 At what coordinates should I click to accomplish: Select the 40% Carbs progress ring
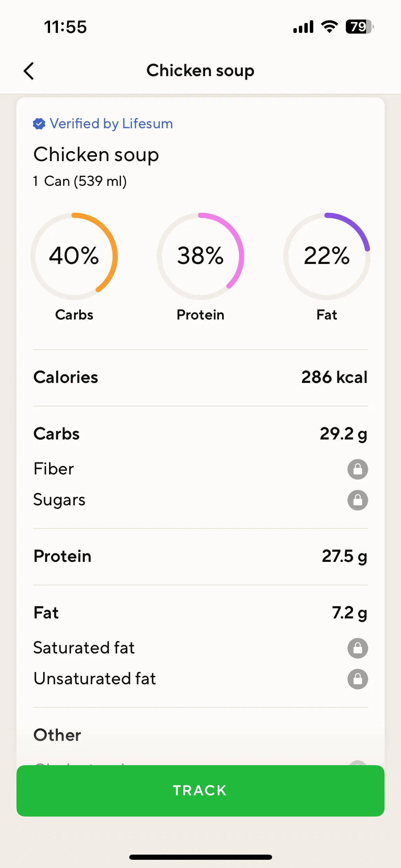point(74,256)
